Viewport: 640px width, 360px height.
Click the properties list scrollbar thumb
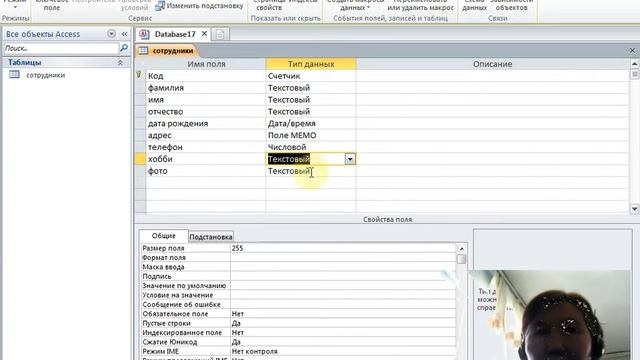coord(461,259)
